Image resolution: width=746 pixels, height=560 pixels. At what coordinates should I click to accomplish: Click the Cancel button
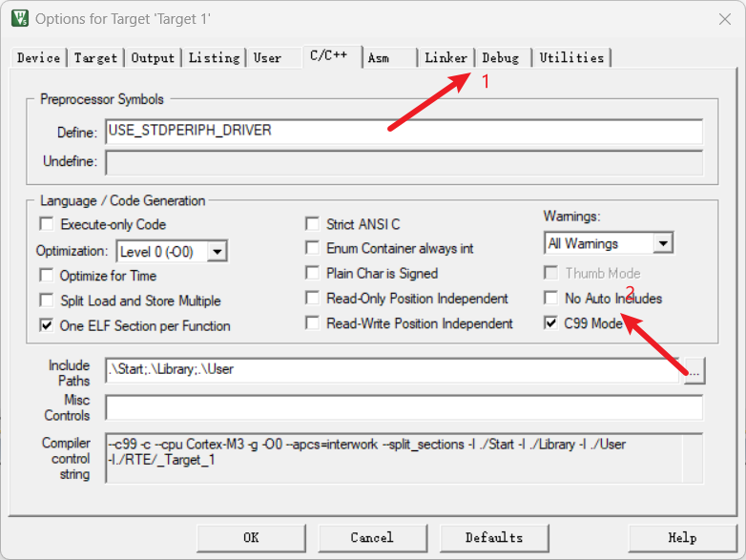371,537
